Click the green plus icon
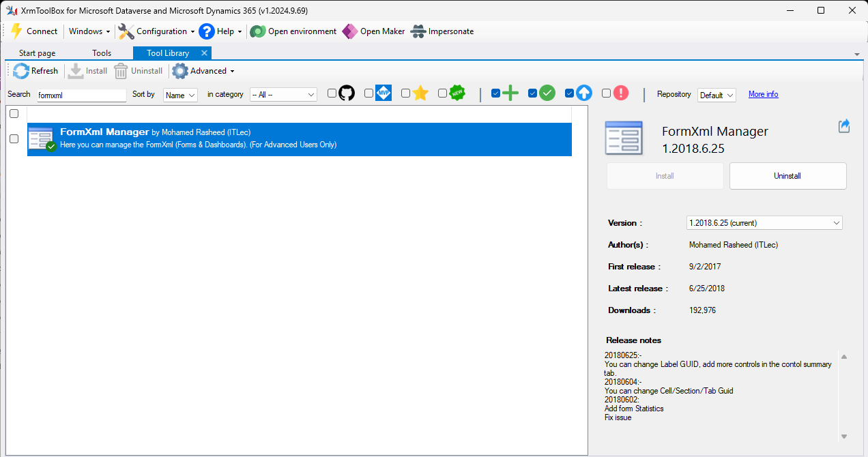The height and width of the screenshot is (457, 868). (x=510, y=93)
